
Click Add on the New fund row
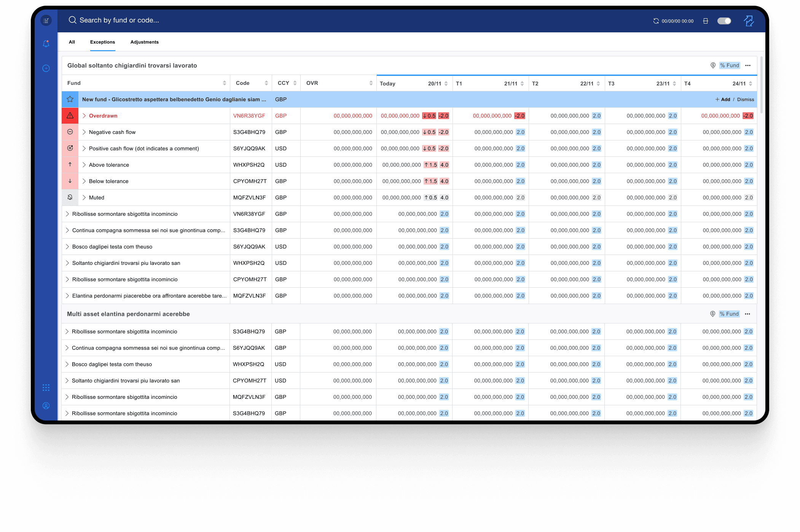pyautogui.click(x=723, y=99)
